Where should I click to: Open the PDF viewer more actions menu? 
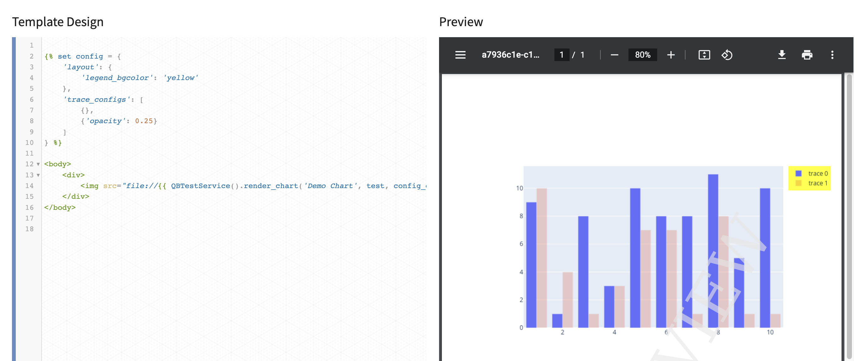point(832,55)
